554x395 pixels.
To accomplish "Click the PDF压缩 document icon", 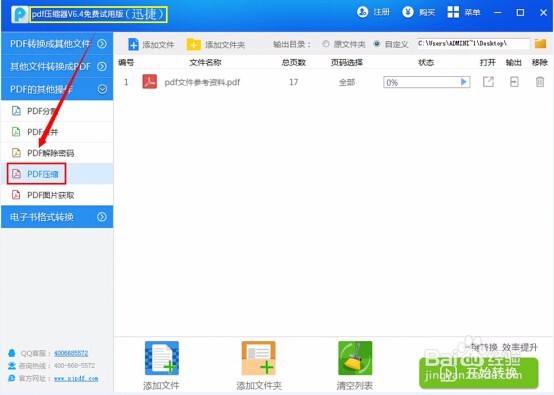I will point(16,173).
